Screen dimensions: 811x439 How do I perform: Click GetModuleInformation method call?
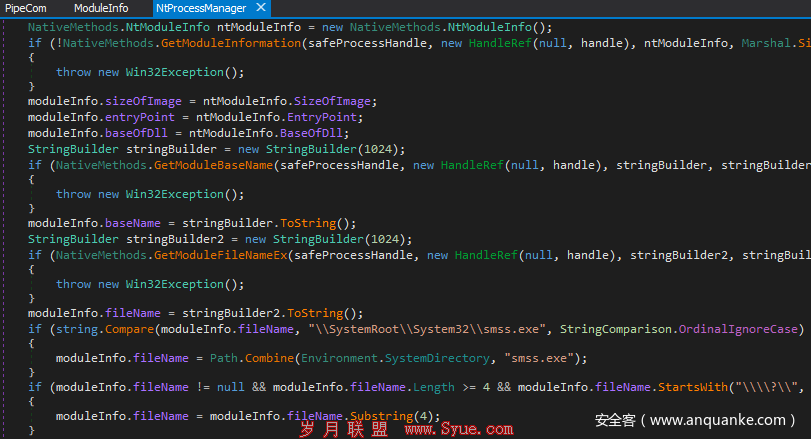pyautogui.click(x=231, y=43)
